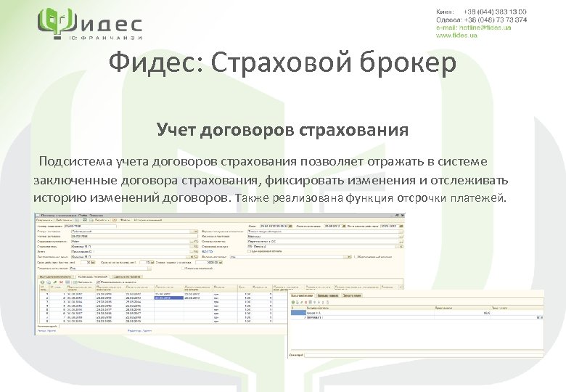Open the Валюта договора dropdown
This screenshot has height=392, width=566.
(349, 257)
